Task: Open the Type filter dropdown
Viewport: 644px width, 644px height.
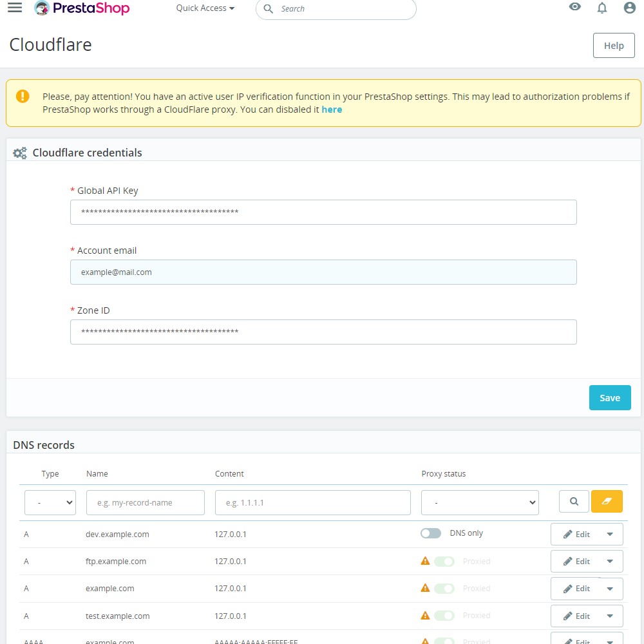Action: (x=50, y=502)
